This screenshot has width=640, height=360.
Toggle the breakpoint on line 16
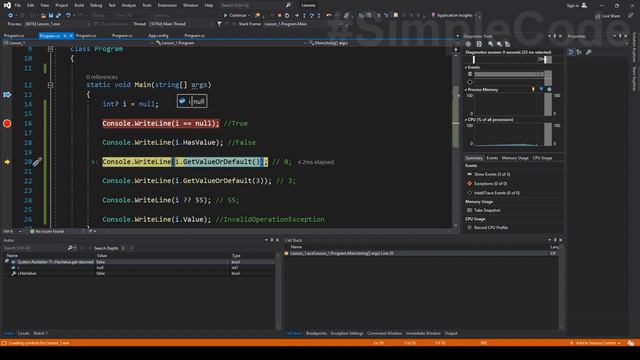(7, 123)
